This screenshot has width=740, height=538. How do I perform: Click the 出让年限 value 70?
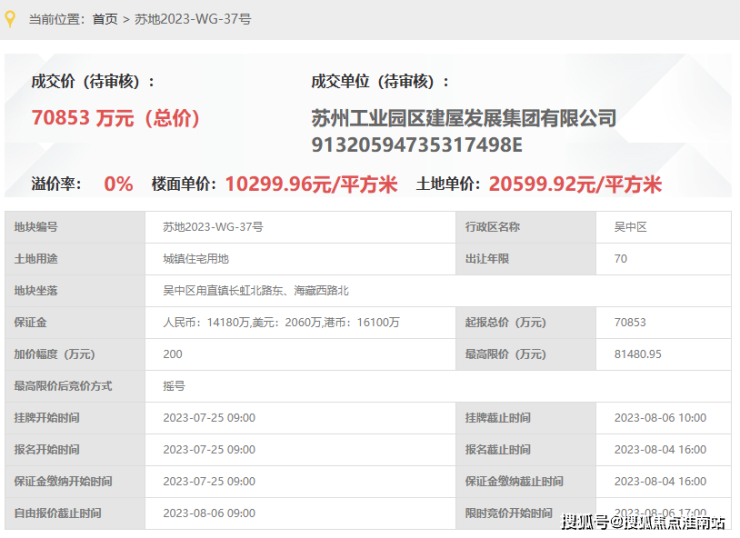click(x=621, y=259)
